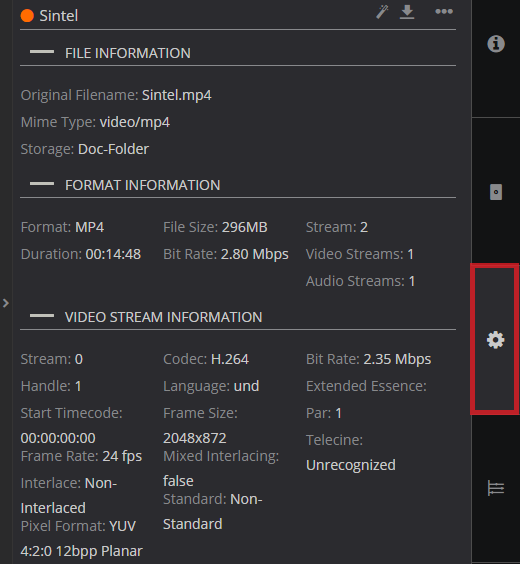Click the Doc-Folder storage value
Screen dimensions: 520x564
coord(113,149)
